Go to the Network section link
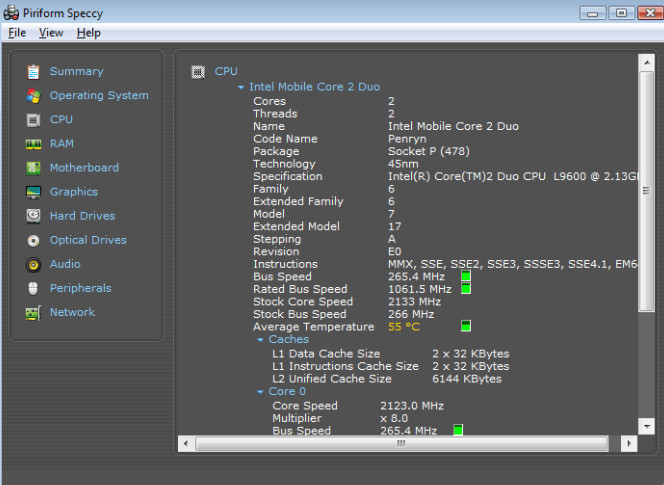Screen dimensions: 664x485 click(x=72, y=313)
